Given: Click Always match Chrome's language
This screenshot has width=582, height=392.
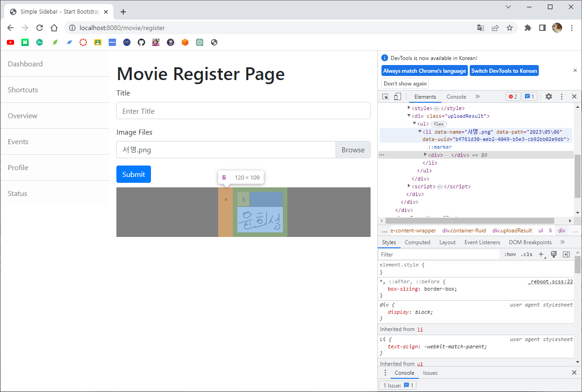Looking at the screenshot, I should point(425,70).
